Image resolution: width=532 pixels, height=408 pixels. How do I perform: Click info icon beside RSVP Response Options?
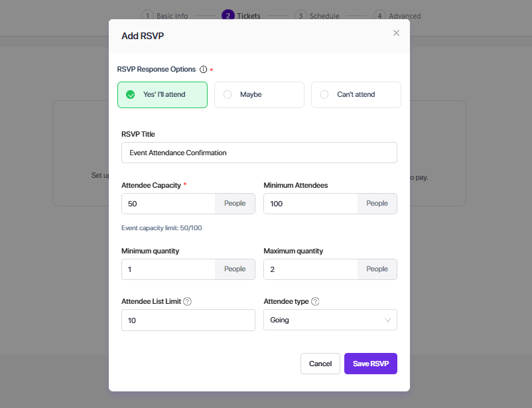[x=203, y=69]
